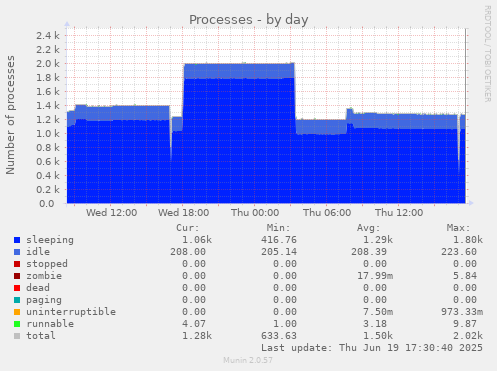This screenshot has height=371, width=497.
Task: Click the 'Number of processes' axis label
Action: 10,115
